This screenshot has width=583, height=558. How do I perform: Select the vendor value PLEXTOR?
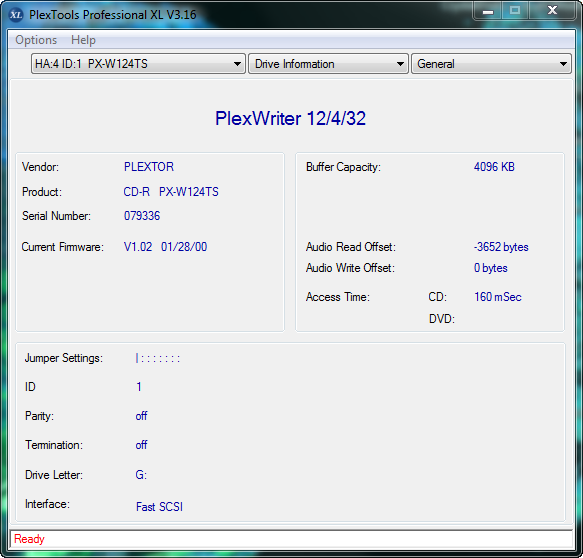click(149, 167)
